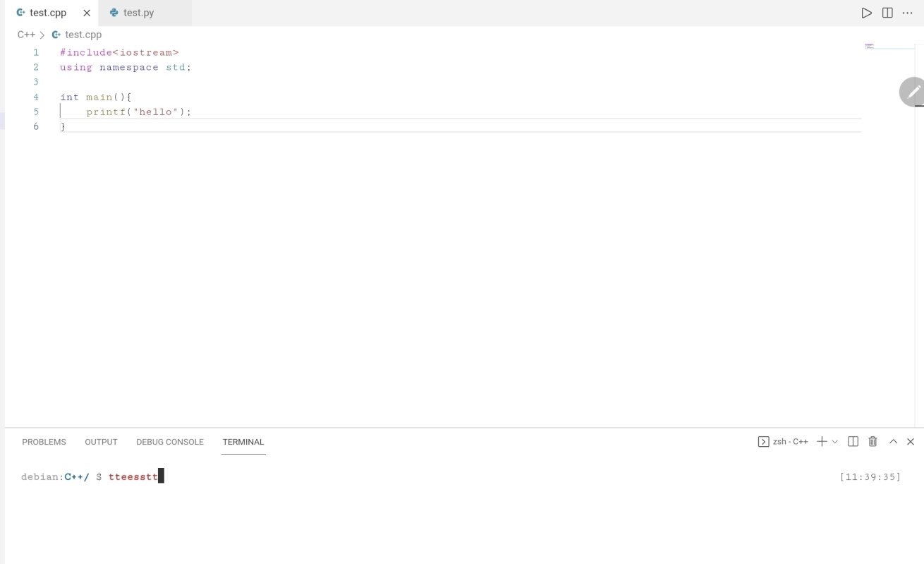Open the DEBUG CONSOLE tab

coord(170,442)
